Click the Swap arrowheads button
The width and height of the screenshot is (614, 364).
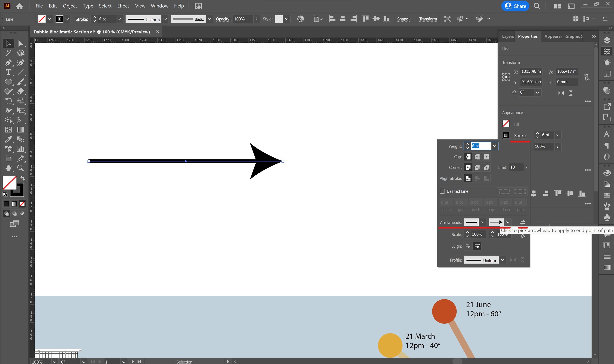[523, 222]
